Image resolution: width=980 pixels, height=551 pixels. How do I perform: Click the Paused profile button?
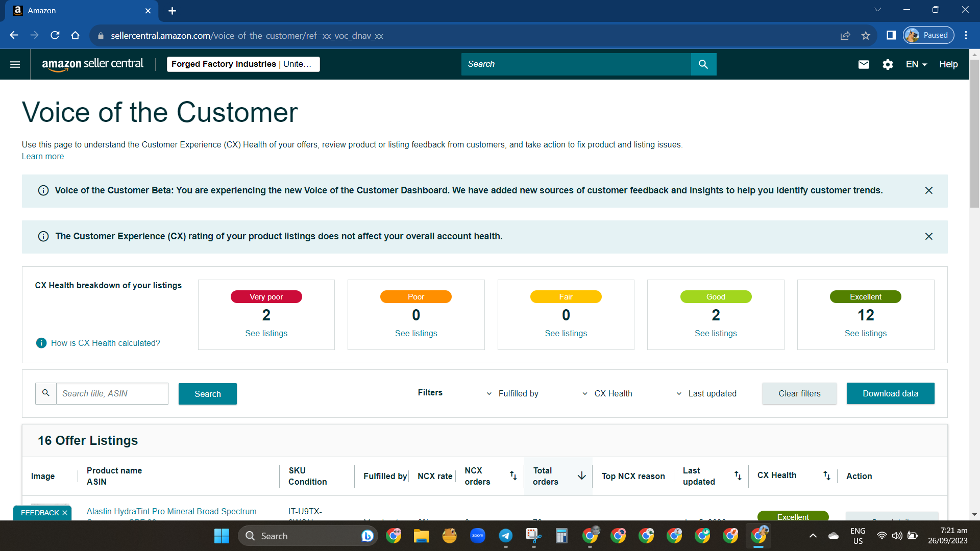928,35
